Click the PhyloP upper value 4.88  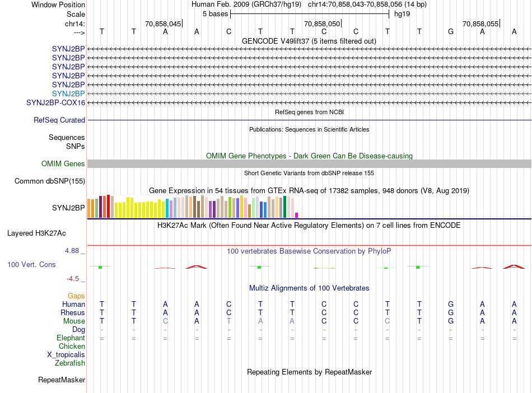(x=72, y=251)
